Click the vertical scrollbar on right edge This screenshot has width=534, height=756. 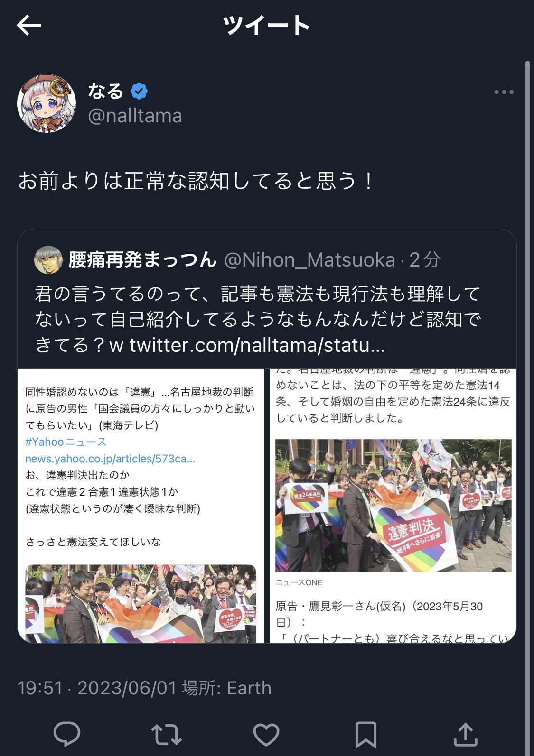pos(527,408)
